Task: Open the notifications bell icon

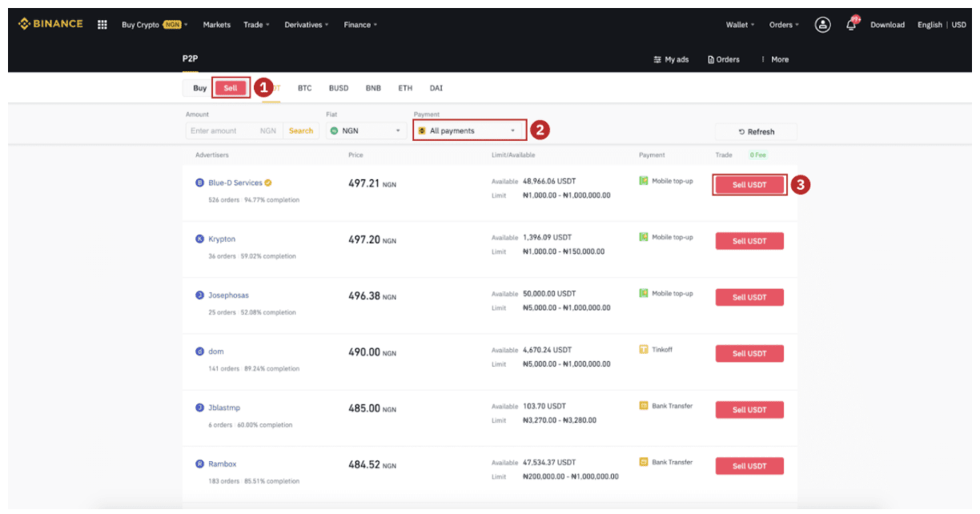Action: coord(851,24)
